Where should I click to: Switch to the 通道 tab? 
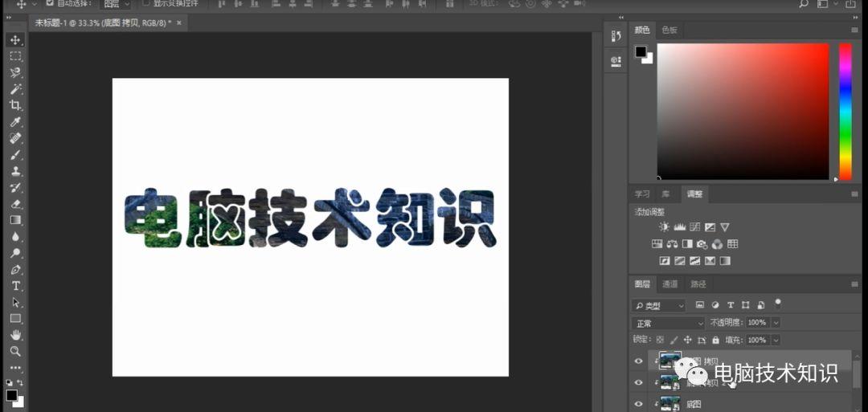click(670, 284)
